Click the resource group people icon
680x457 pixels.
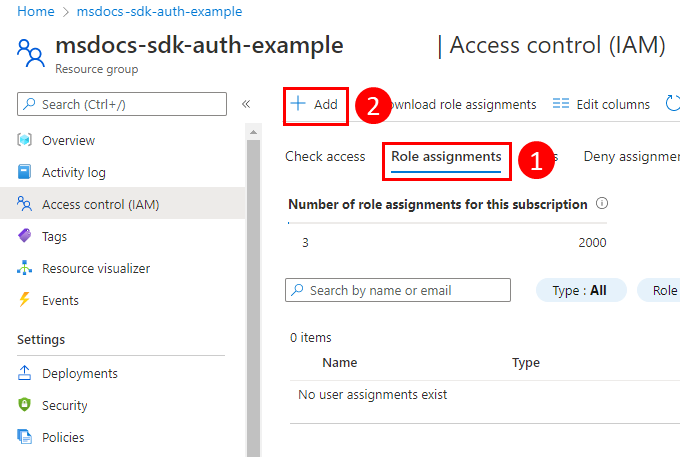pyautogui.click(x=31, y=53)
